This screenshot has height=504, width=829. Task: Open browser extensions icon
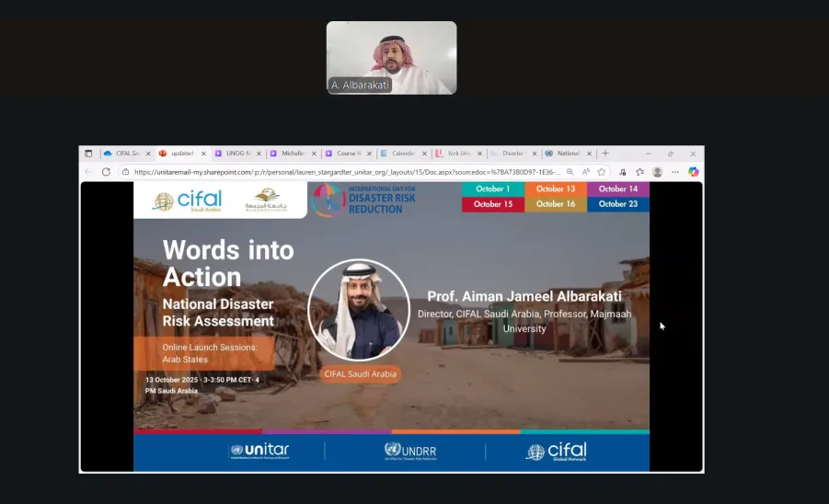623,172
